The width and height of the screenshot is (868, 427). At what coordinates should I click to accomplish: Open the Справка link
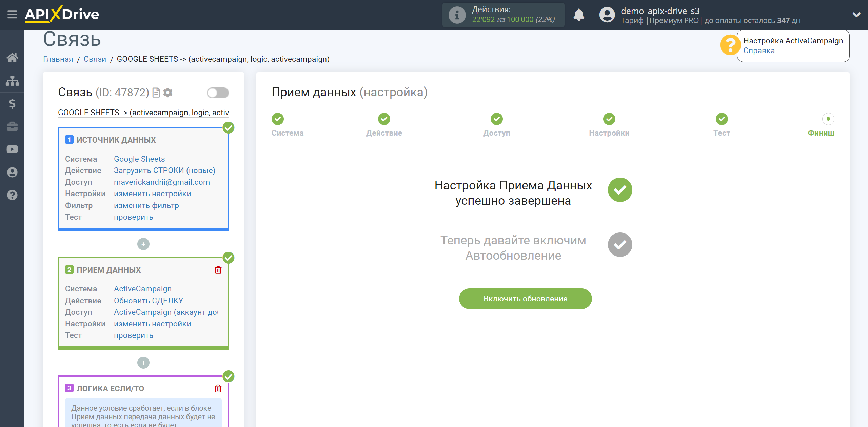759,51
